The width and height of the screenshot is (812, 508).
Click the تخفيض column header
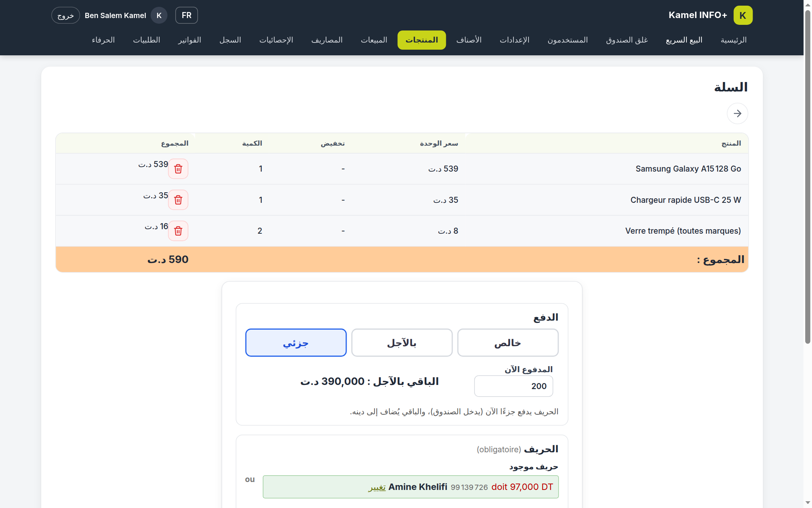coord(332,143)
